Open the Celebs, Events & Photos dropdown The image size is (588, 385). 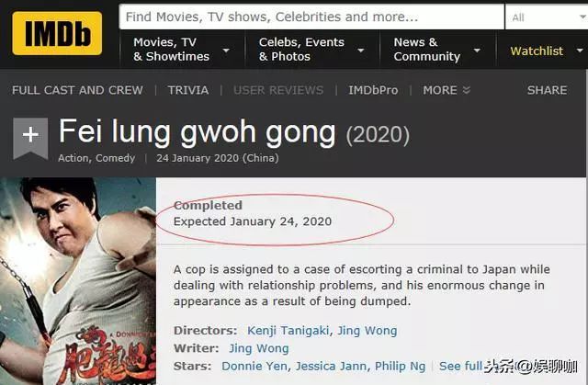pos(311,50)
